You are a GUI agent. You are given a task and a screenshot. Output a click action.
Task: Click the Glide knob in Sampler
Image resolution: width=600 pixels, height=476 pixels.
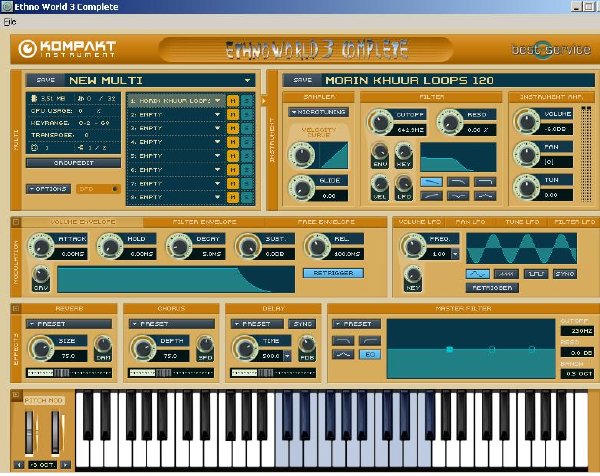[302, 188]
